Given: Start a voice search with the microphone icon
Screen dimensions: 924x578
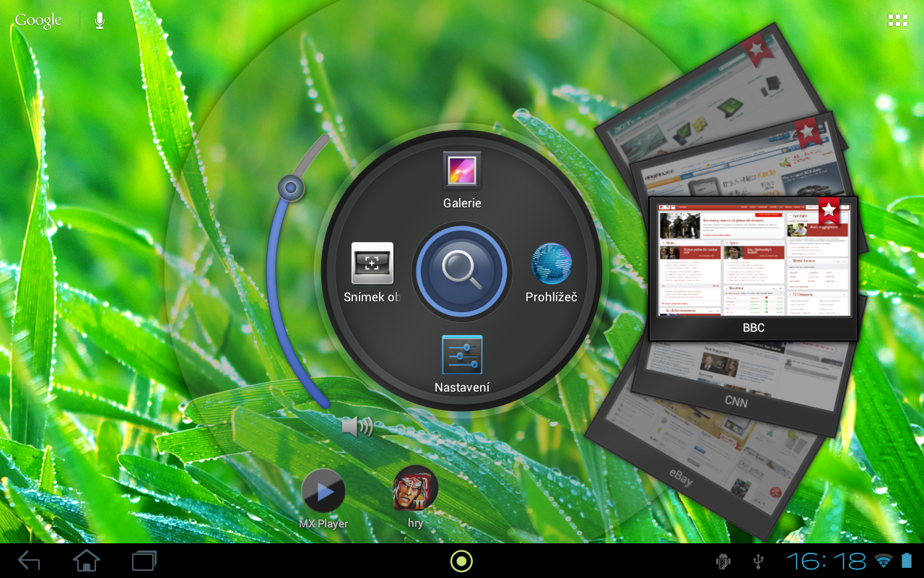Looking at the screenshot, I should 99,20.
